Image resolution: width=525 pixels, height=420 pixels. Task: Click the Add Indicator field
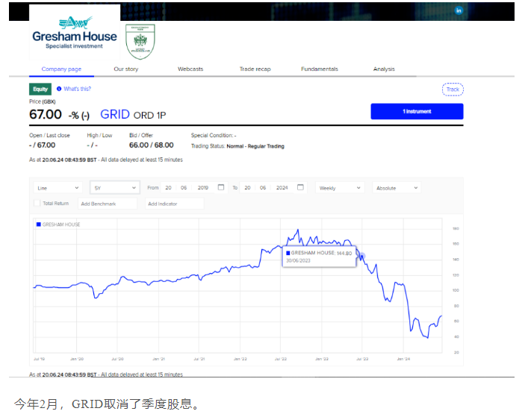(x=175, y=204)
